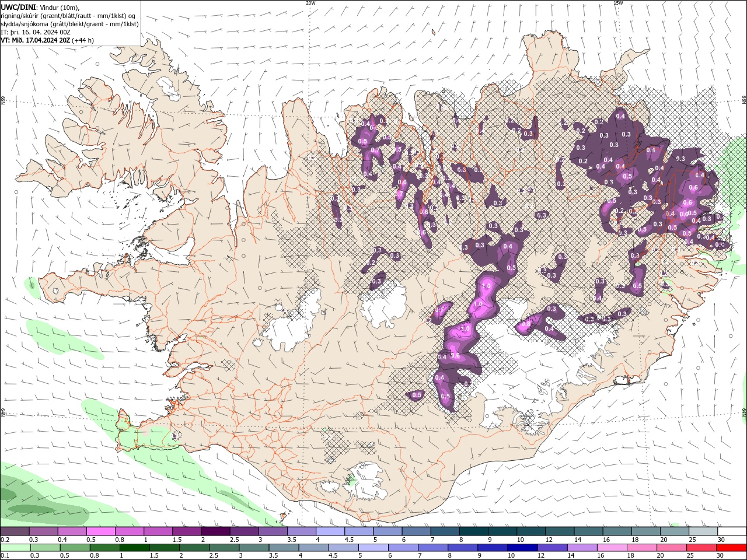The width and height of the screenshot is (747, 560).
Task: Select the 2 dark purple swatch in upper legend row
Action: (x=215, y=531)
